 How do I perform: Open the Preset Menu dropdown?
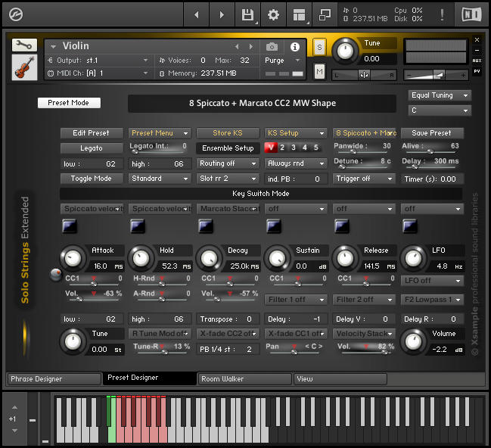[160, 133]
